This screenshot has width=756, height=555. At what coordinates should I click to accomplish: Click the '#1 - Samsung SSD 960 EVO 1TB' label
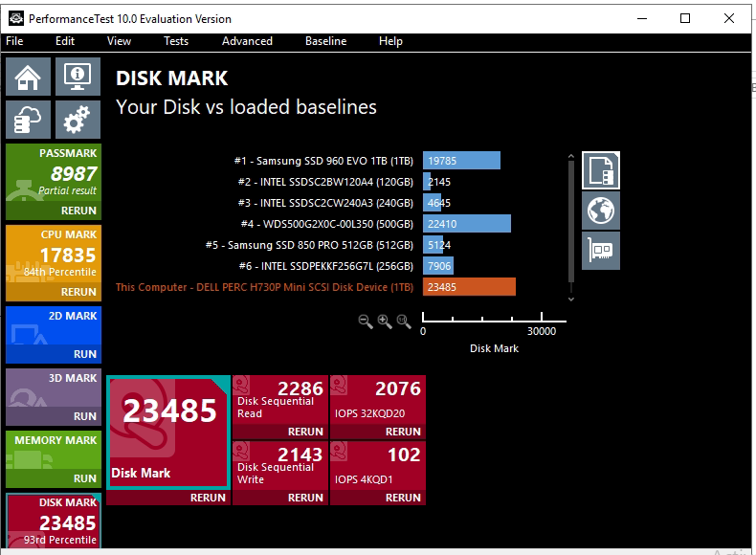click(323, 161)
